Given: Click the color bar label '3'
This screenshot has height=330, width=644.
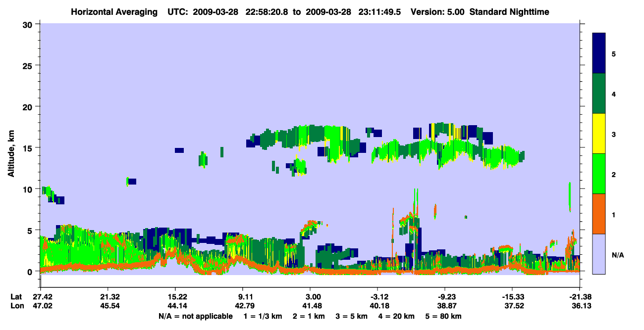Looking at the screenshot, I should 613,135.
